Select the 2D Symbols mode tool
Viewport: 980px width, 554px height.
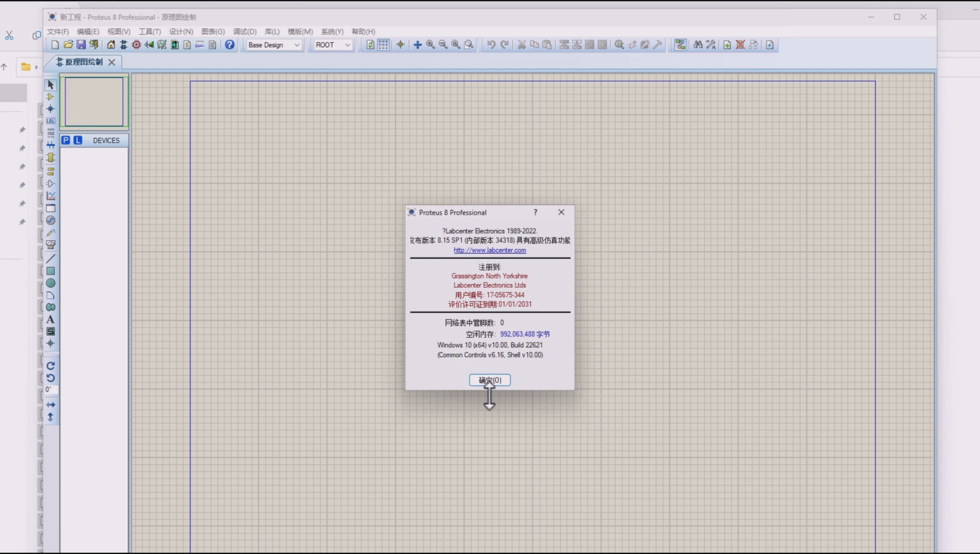coord(50,332)
